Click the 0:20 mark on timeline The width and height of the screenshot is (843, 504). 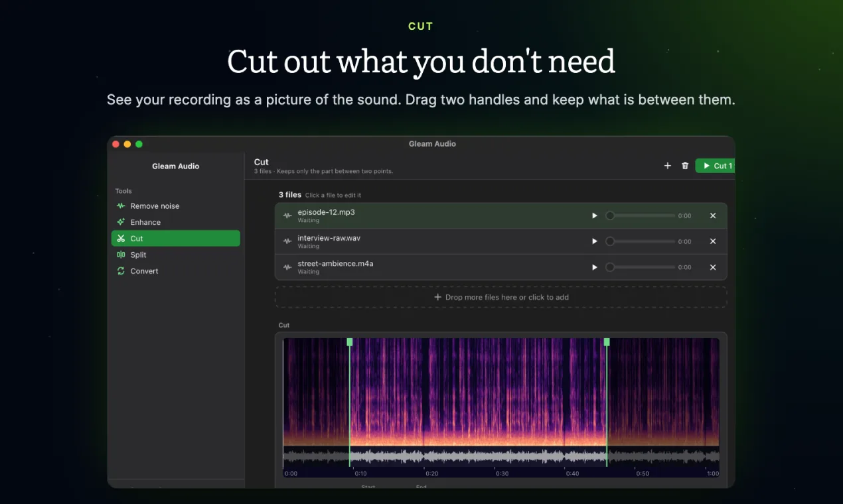pos(431,473)
